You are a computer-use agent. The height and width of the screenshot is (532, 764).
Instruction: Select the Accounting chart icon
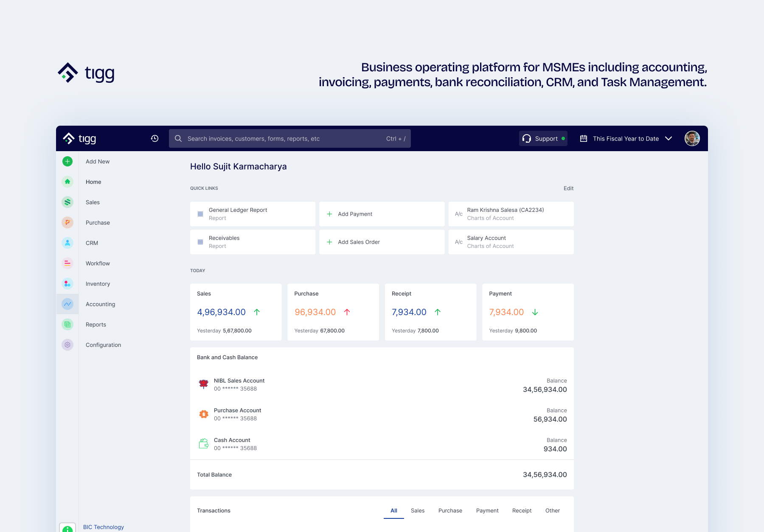click(67, 304)
